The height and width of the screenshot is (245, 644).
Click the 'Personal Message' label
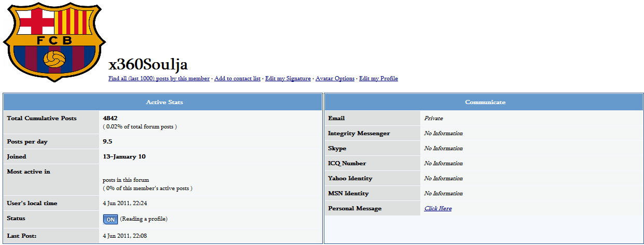354,208
